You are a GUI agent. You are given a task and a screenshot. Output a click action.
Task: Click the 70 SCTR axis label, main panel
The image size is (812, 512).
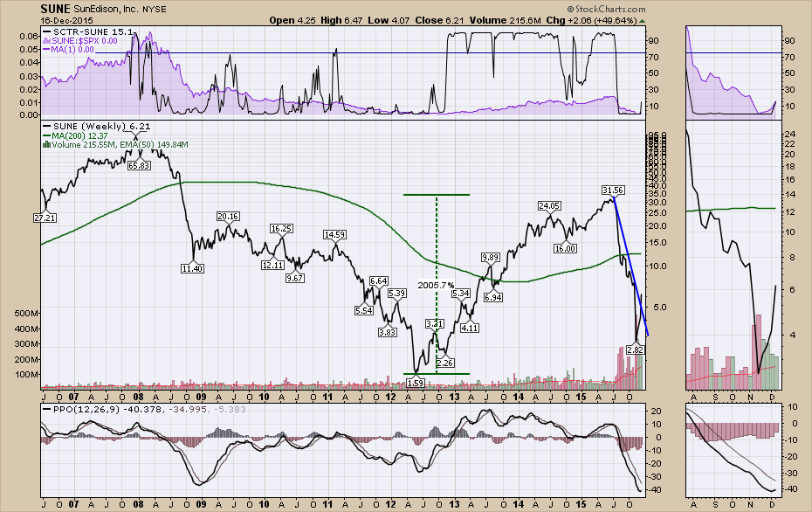pyautogui.click(x=654, y=57)
